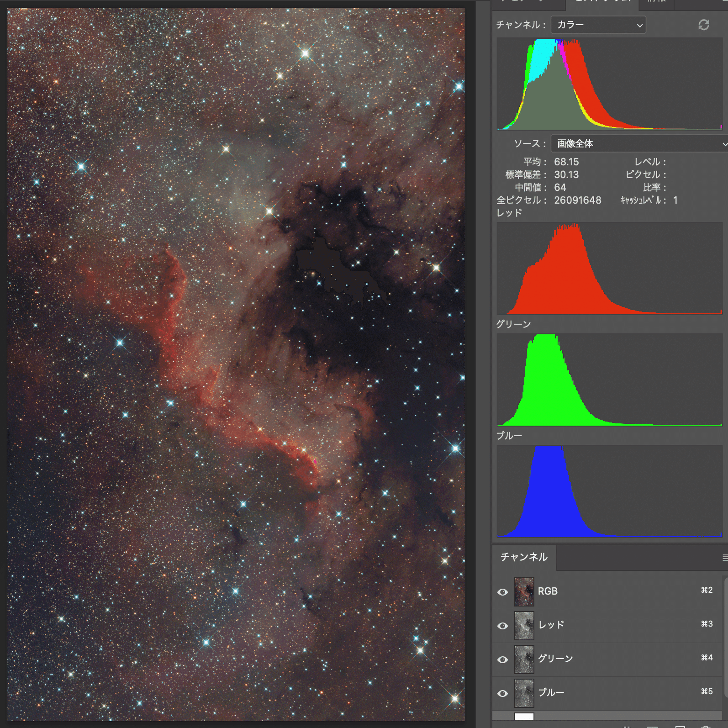
Task: Click the nebula image in the canvas
Action: pos(236,364)
